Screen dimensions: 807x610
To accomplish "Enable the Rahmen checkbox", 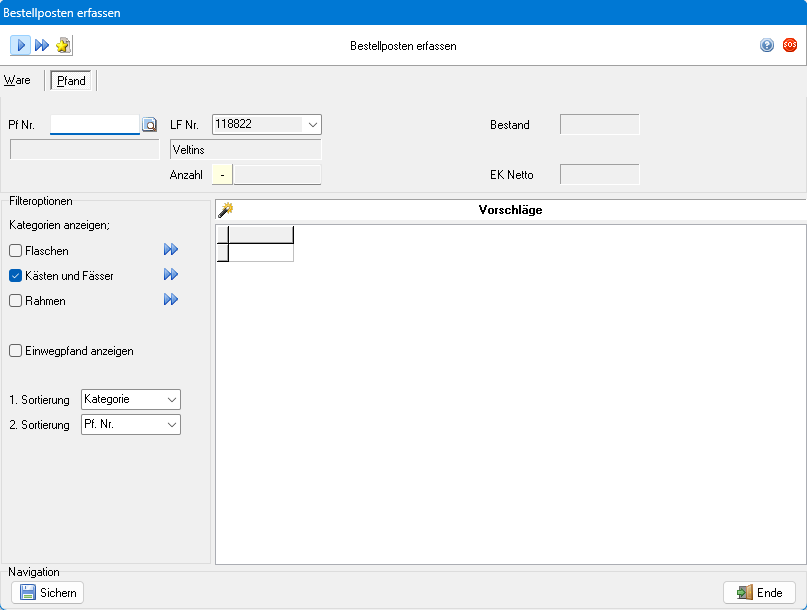I will pyautogui.click(x=16, y=301).
